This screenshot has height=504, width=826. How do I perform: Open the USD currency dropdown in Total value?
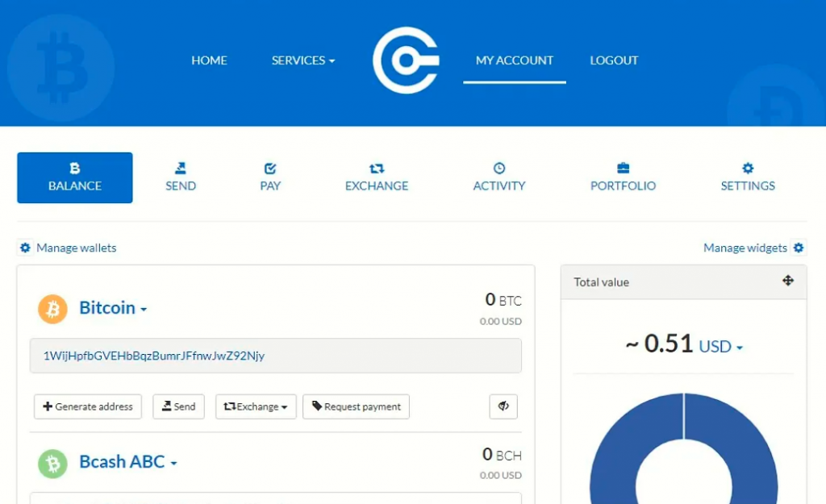(720, 347)
